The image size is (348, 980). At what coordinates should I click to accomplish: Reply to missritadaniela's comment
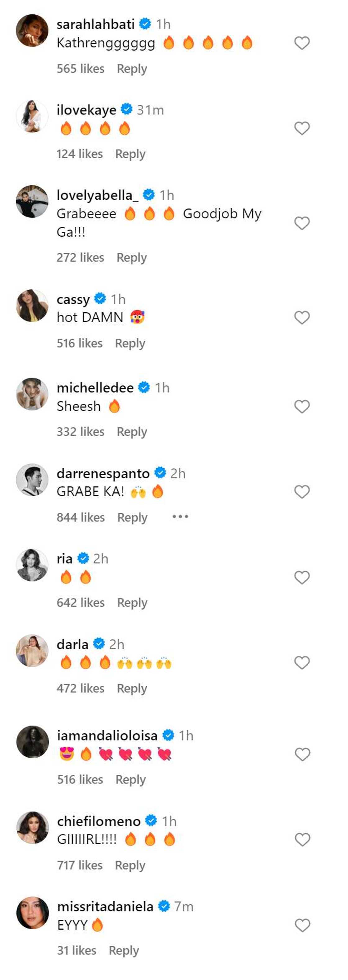pyautogui.click(x=123, y=950)
